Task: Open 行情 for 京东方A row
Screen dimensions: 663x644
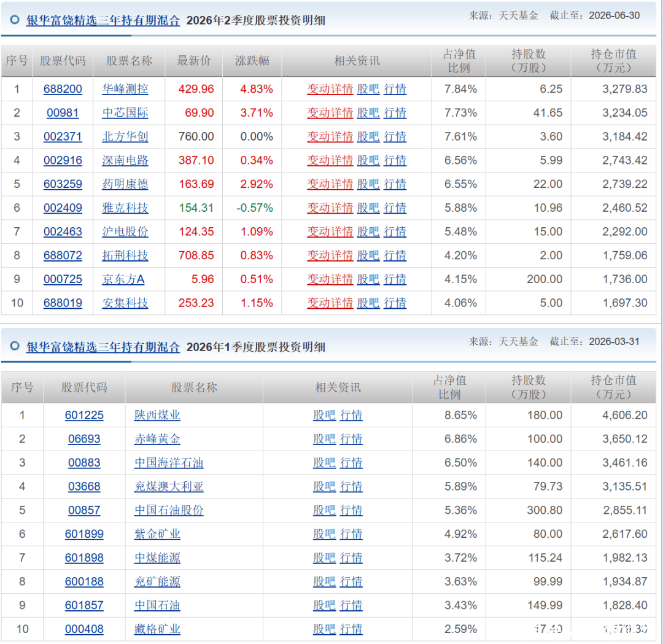Action: pos(395,279)
